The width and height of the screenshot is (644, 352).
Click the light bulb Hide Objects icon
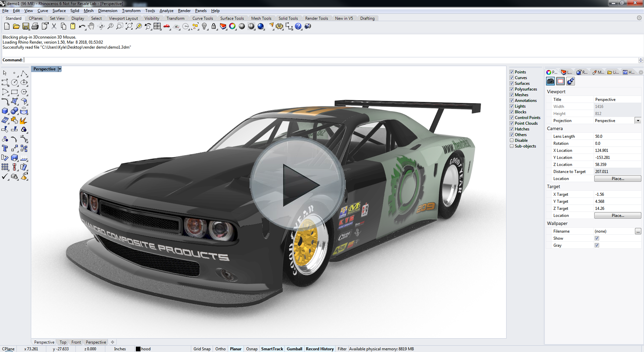coord(204,26)
